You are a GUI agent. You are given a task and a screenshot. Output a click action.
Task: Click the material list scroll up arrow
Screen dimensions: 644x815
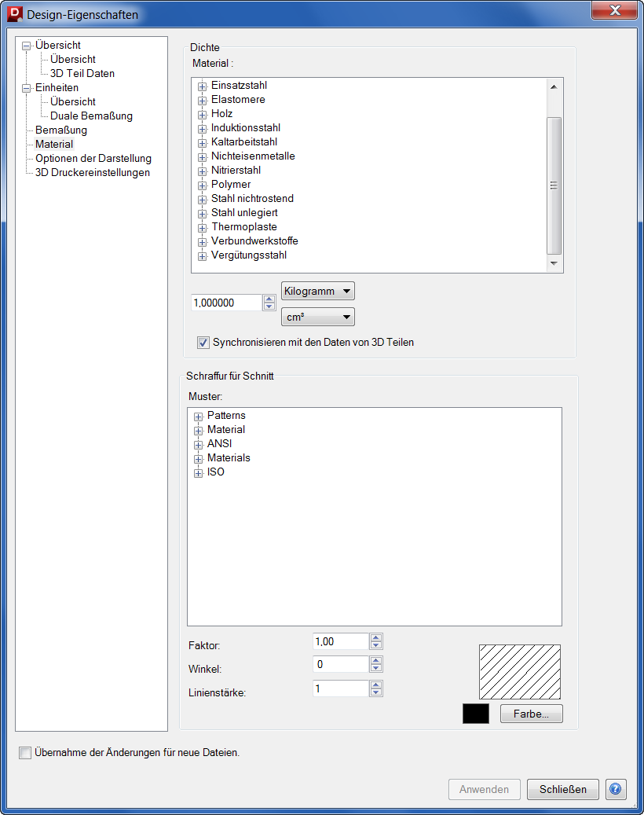tap(554, 86)
